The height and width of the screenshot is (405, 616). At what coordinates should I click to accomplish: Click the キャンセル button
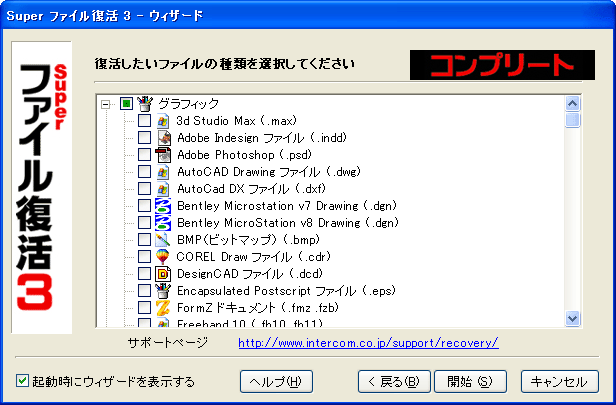(x=560, y=381)
